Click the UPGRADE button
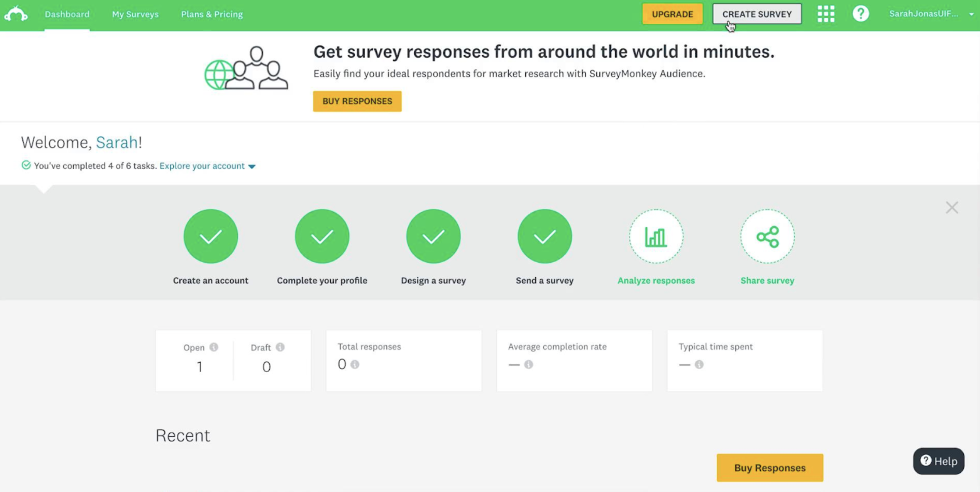The image size is (980, 492). pos(672,14)
